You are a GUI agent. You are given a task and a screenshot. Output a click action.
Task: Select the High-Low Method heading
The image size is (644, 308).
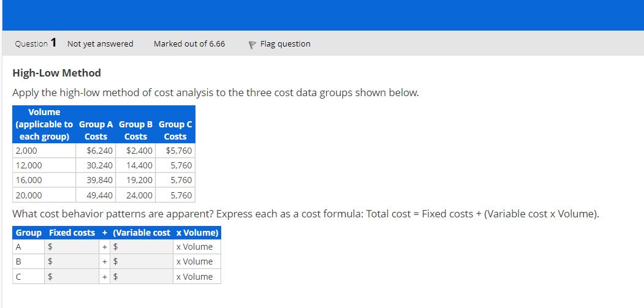tap(56, 73)
